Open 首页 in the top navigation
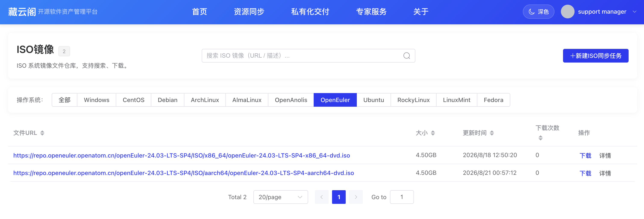Image resolution: width=644 pixels, height=219 pixels. (199, 12)
